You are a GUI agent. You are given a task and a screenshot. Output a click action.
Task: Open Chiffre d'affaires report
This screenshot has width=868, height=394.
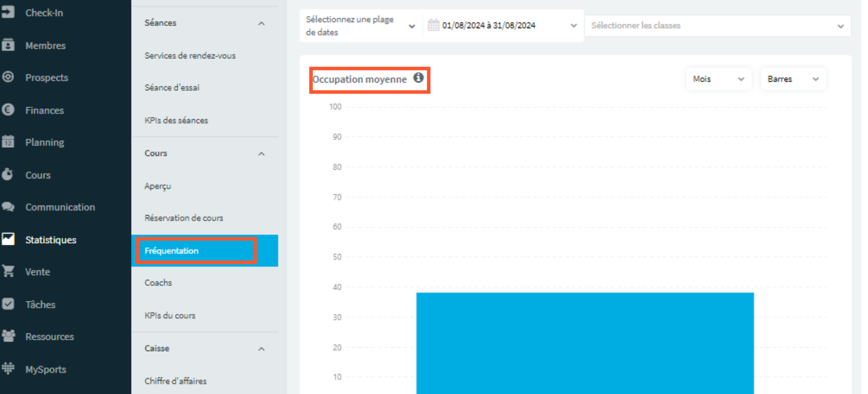point(175,381)
